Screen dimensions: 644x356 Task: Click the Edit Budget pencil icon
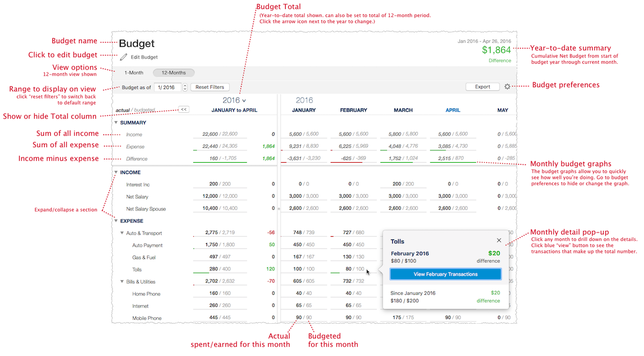124,57
